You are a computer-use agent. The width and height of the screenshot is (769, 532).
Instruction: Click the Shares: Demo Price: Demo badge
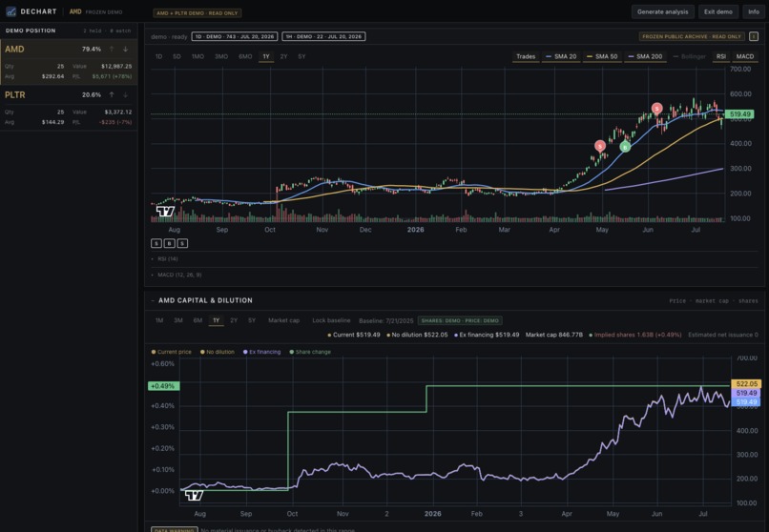tap(460, 321)
